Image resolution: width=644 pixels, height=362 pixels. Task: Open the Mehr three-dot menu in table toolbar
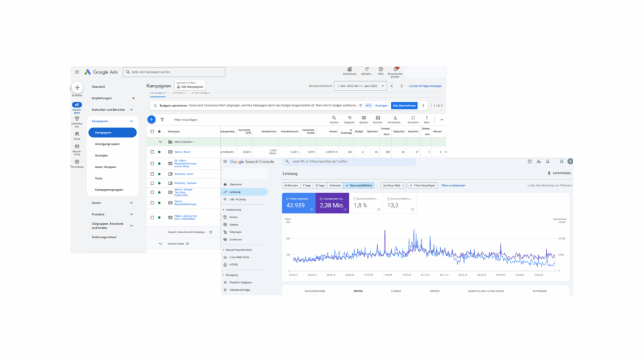[x=427, y=118]
